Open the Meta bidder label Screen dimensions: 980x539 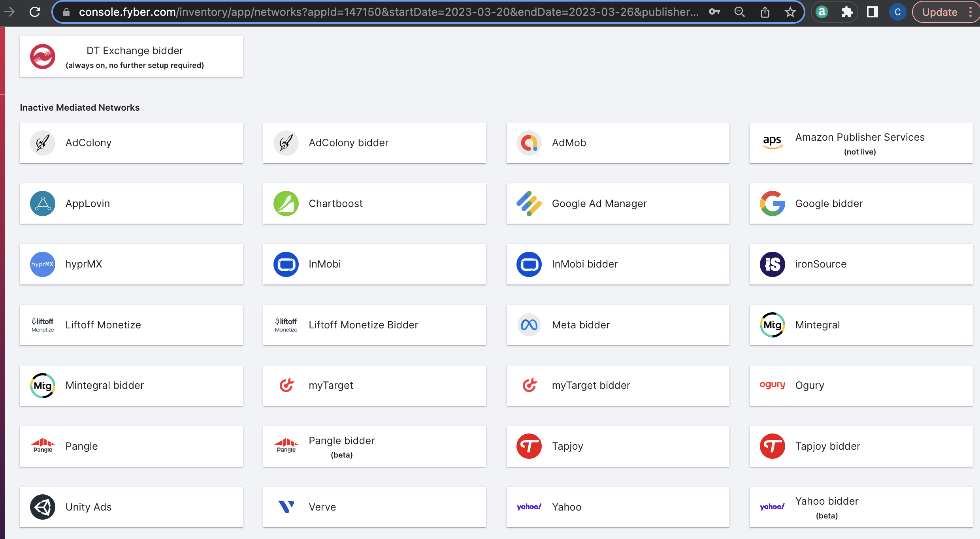pyautogui.click(x=580, y=325)
